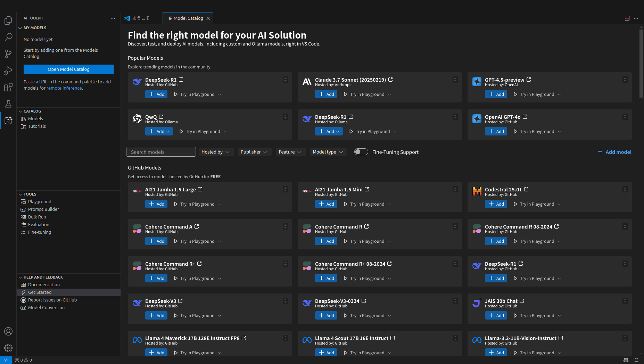Follow the remote inference link

coord(64,88)
